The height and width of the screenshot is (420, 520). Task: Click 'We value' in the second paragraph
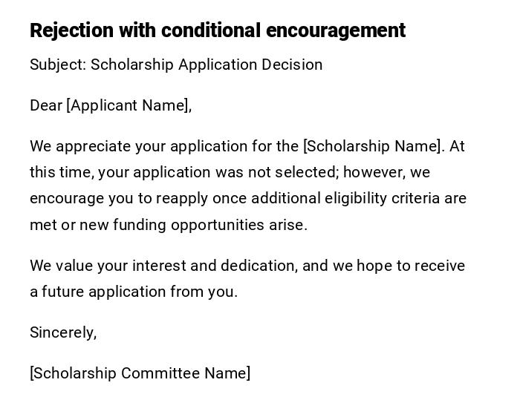58,266
